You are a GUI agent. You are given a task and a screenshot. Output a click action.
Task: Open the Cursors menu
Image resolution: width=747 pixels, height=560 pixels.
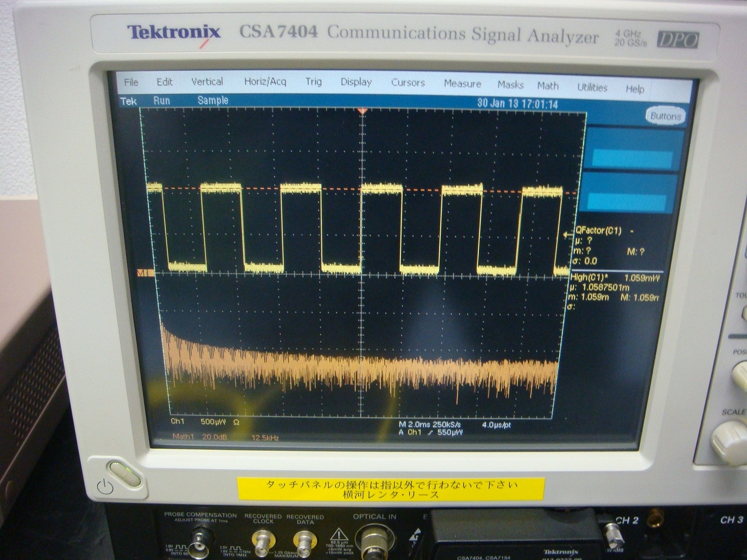[x=408, y=82]
